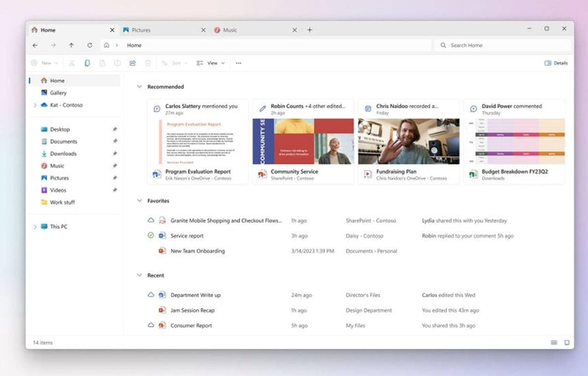Click the forward navigation arrow
The width and height of the screenshot is (588, 376).
pyautogui.click(x=53, y=45)
